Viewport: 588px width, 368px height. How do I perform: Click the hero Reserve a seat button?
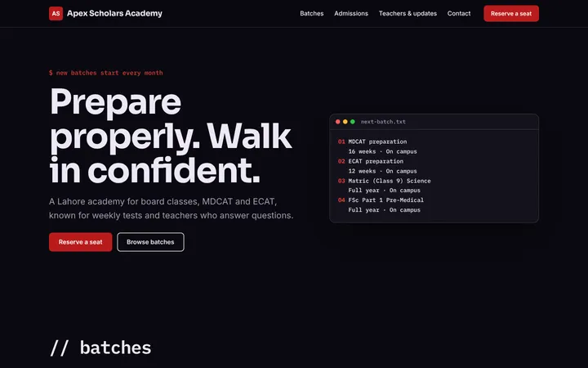(81, 242)
